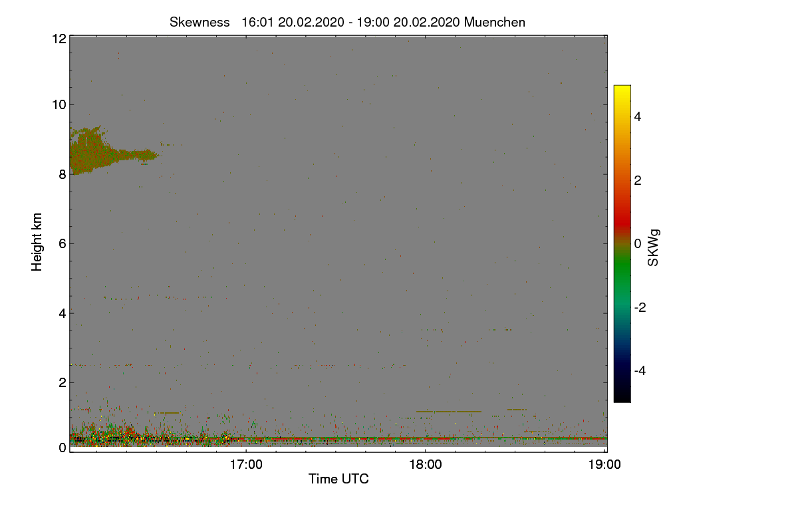Click the plot title mentioning Muenchen
The height and width of the screenshot is (532, 798).
point(347,22)
